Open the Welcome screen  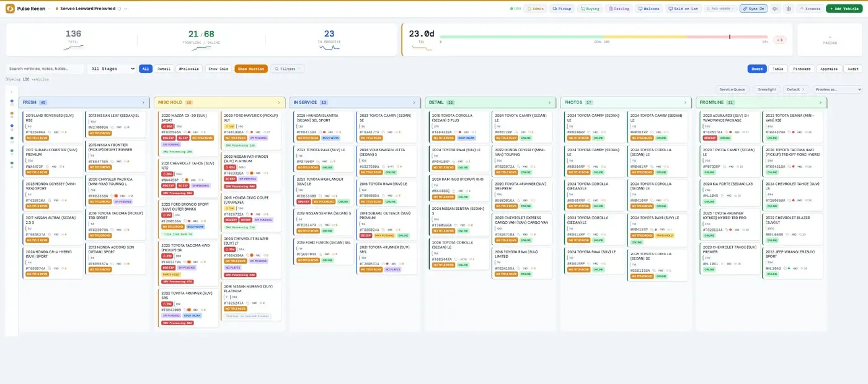pyautogui.click(x=649, y=9)
